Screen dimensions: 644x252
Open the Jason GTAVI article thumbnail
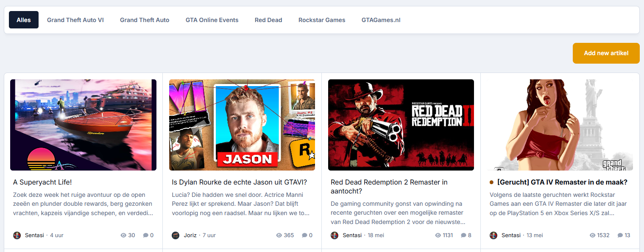pyautogui.click(x=242, y=125)
